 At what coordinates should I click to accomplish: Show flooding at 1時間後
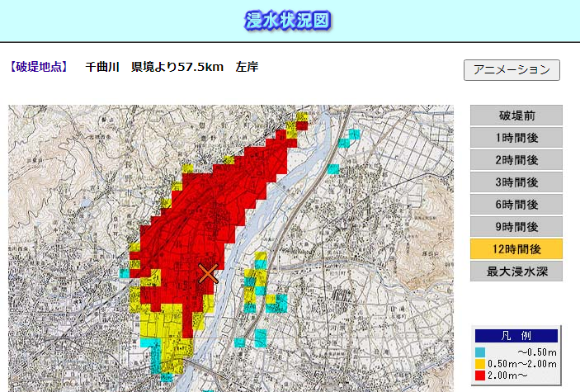click(x=516, y=137)
